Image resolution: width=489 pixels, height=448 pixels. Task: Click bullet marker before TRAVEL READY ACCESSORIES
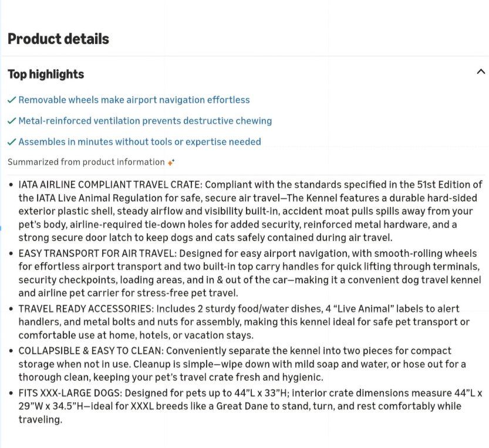[11, 309]
